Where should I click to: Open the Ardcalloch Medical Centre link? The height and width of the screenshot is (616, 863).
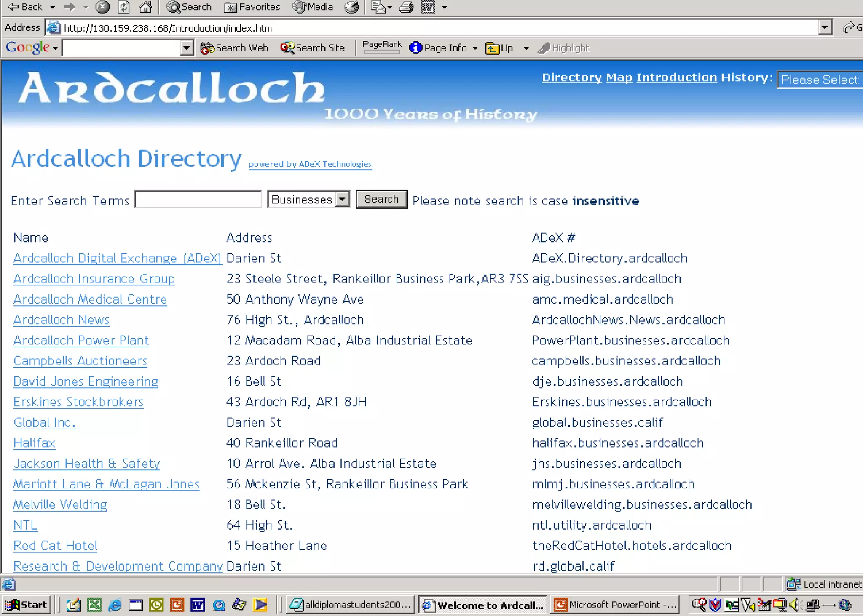coord(90,299)
